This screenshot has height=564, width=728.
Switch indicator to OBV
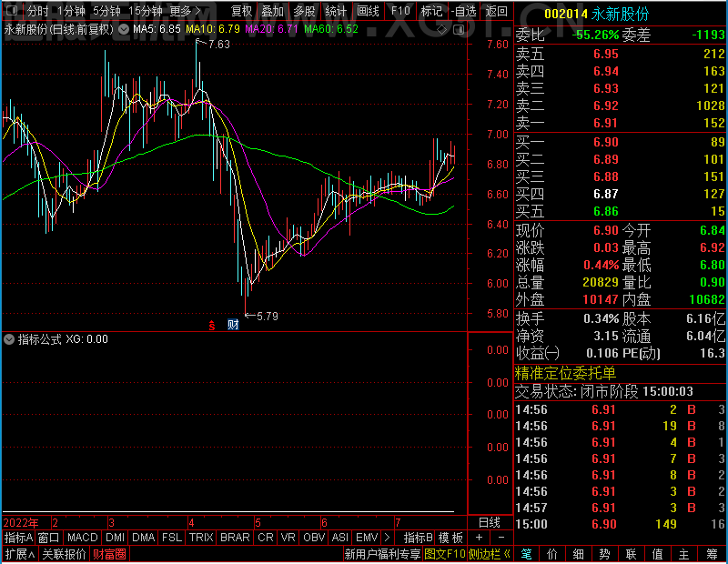click(x=313, y=538)
